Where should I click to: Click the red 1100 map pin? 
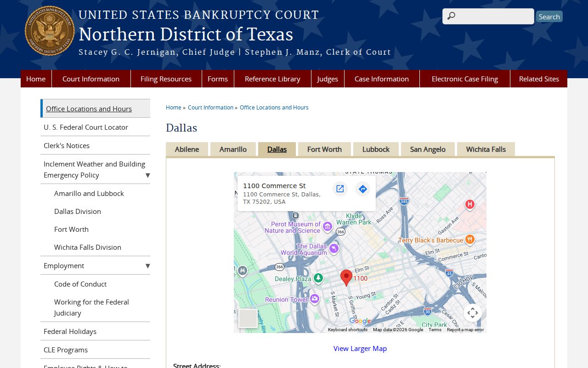click(346, 278)
